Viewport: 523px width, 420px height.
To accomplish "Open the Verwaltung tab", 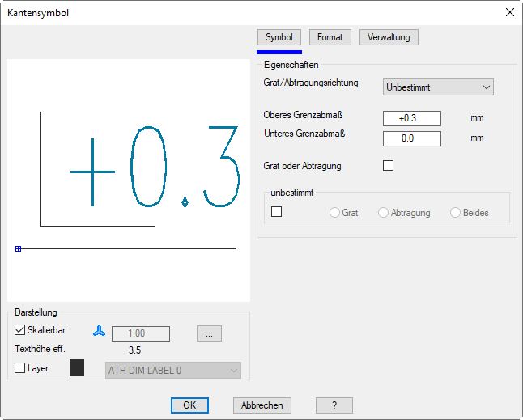I will point(389,37).
